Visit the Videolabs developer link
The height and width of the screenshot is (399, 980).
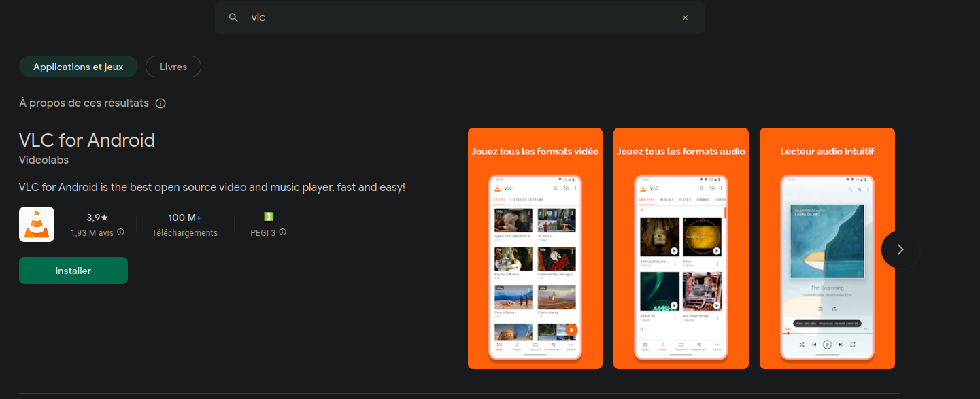[x=44, y=160]
